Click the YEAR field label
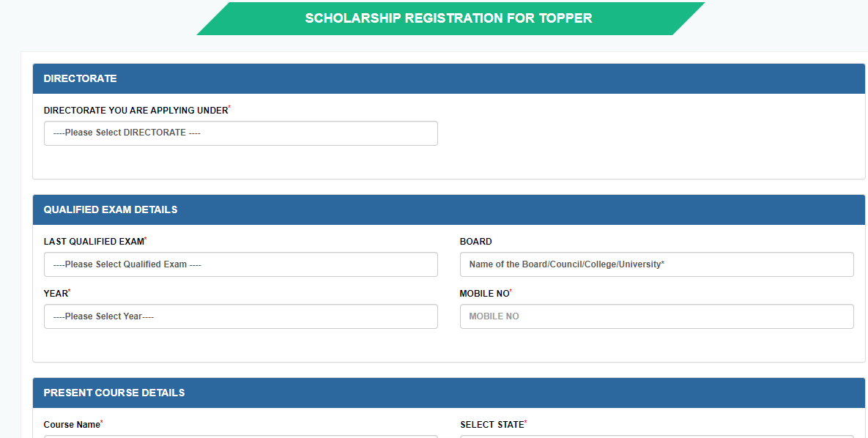The width and height of the screenshot is (868, 438). (x=56, y=294)
